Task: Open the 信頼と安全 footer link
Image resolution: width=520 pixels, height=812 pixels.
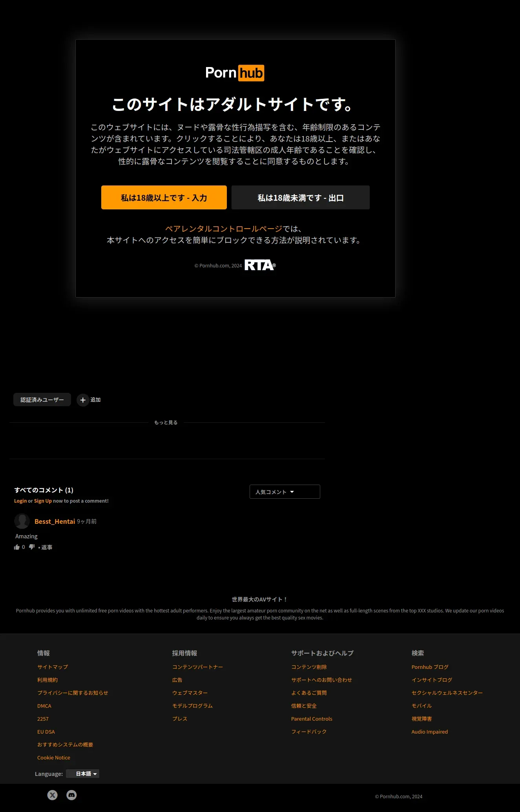Action: coord(304,706)
